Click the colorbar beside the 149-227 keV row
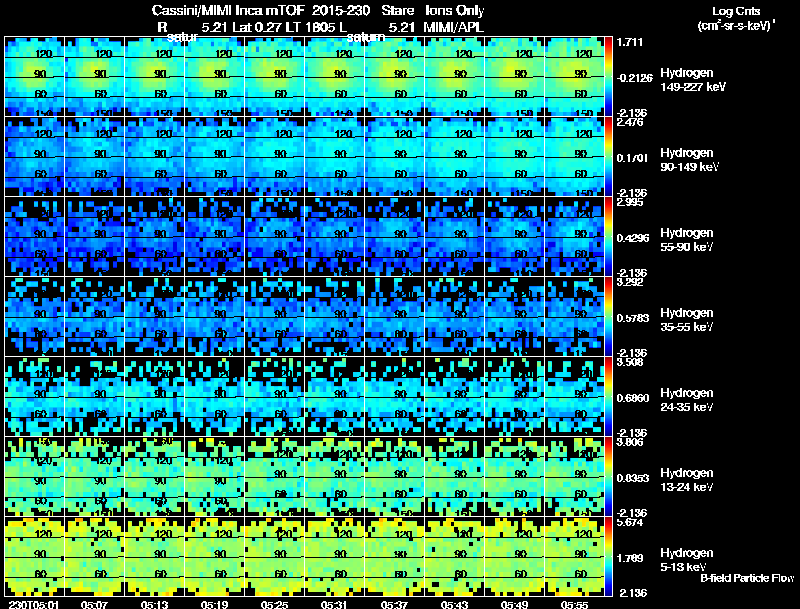Screen dimensions: 800x609 [x=608, y=77]
